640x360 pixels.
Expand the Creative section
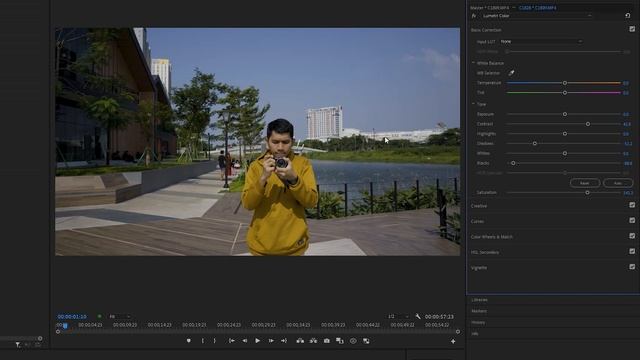[x=479, y=206]
